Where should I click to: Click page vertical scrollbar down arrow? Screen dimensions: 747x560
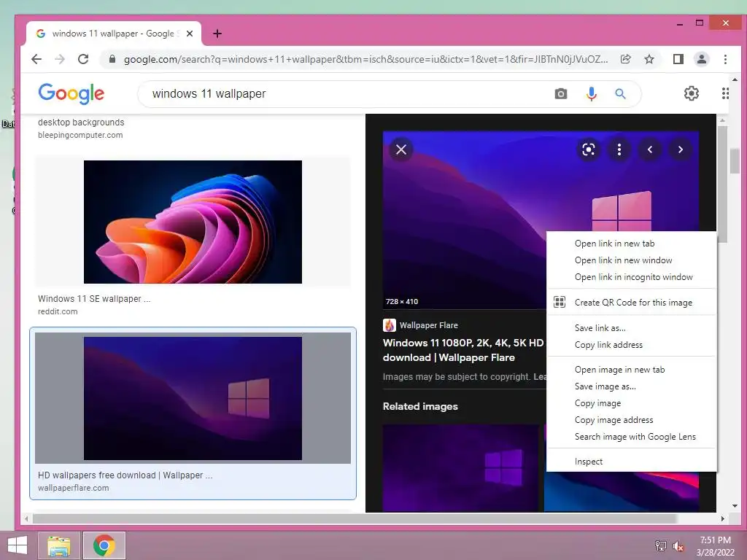click(735, 506)
